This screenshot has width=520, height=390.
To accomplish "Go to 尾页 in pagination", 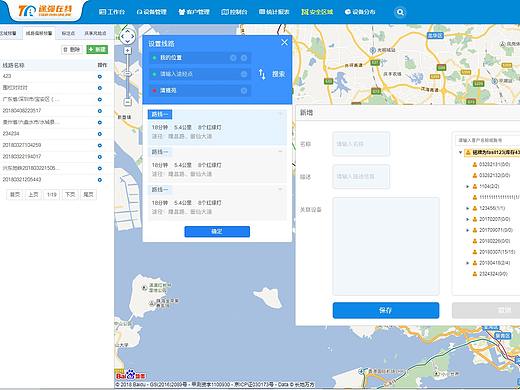I will coord(88,194).
